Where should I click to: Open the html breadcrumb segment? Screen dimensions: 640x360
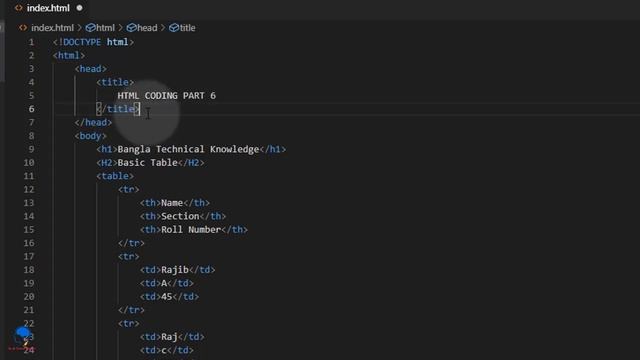(x=106, y=28)
